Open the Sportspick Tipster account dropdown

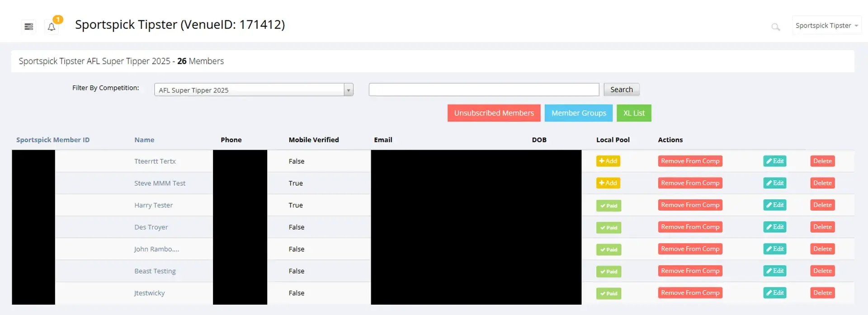826,26
